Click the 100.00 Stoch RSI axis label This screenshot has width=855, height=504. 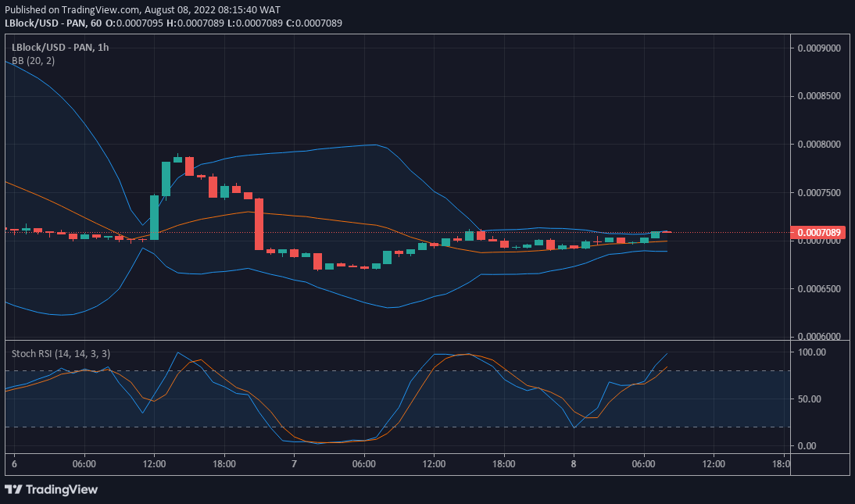[811, 352]
